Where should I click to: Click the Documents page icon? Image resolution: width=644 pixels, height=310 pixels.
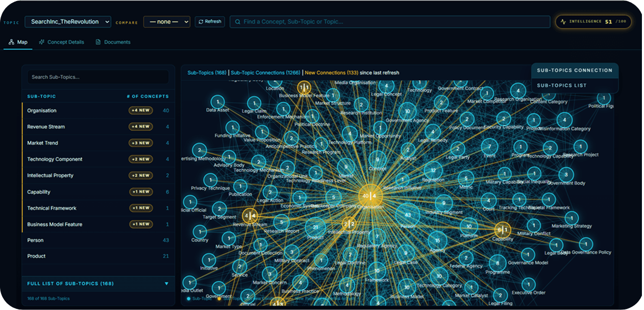coord(98,42)
